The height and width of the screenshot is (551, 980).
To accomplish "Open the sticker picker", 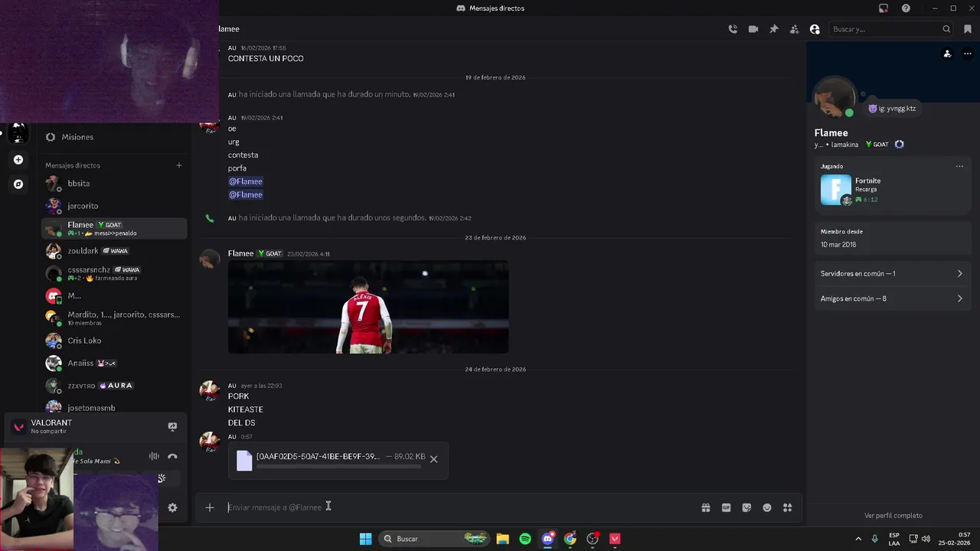I will click(746, 507).
